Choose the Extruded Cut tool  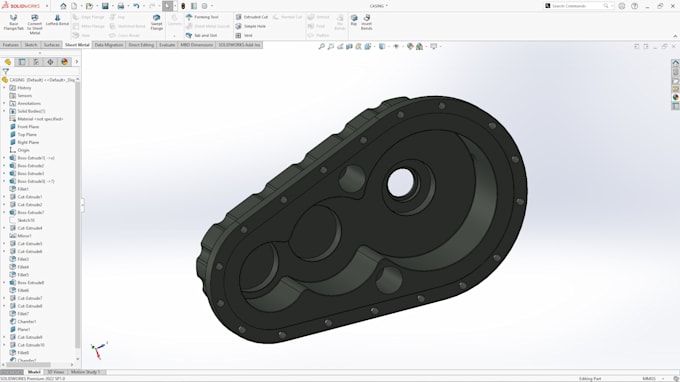(x=252, y=17)
